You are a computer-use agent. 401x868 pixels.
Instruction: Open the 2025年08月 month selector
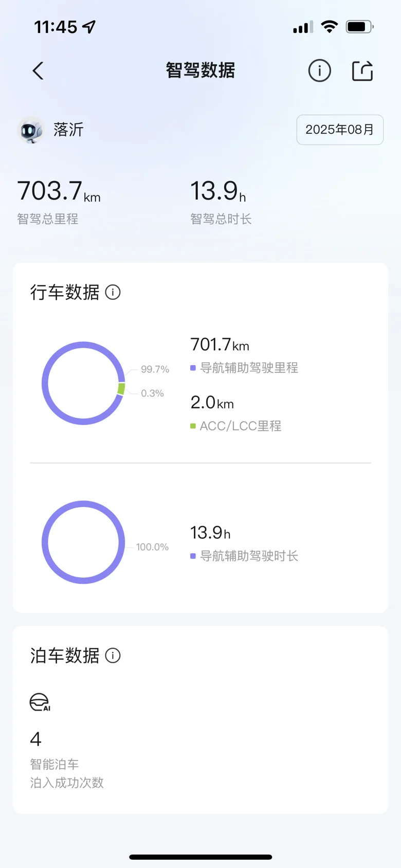coord(340,130)
